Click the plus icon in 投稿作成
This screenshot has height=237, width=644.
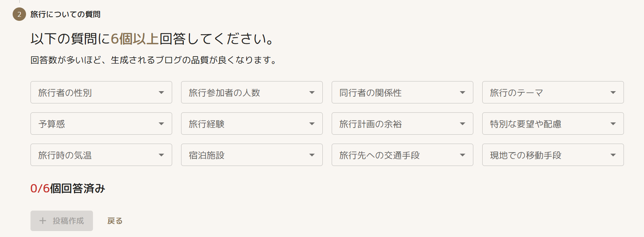click(x=43, y=221)
